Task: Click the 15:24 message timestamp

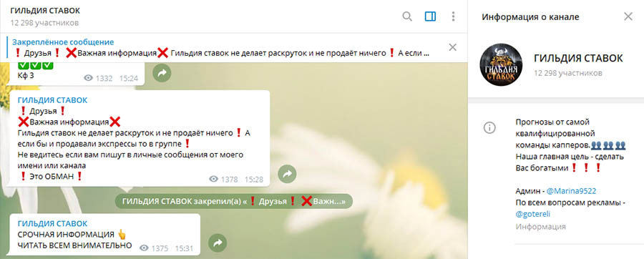Action: pos(129,79)
